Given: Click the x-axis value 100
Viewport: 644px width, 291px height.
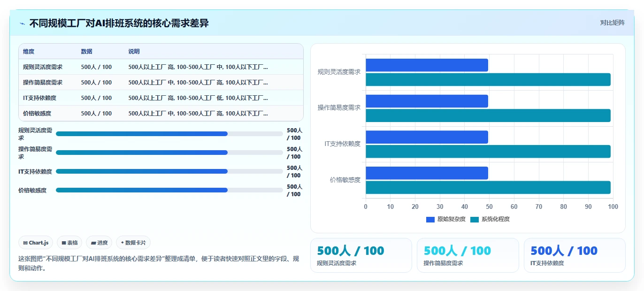Looking at the screenshot, I should coord(613,207).
